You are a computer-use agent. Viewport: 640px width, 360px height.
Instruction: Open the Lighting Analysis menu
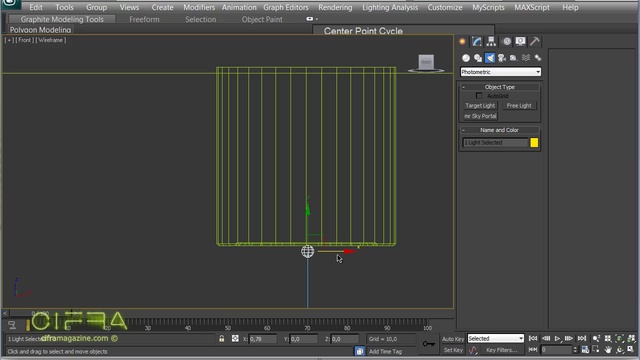click(x=390, y=7)
